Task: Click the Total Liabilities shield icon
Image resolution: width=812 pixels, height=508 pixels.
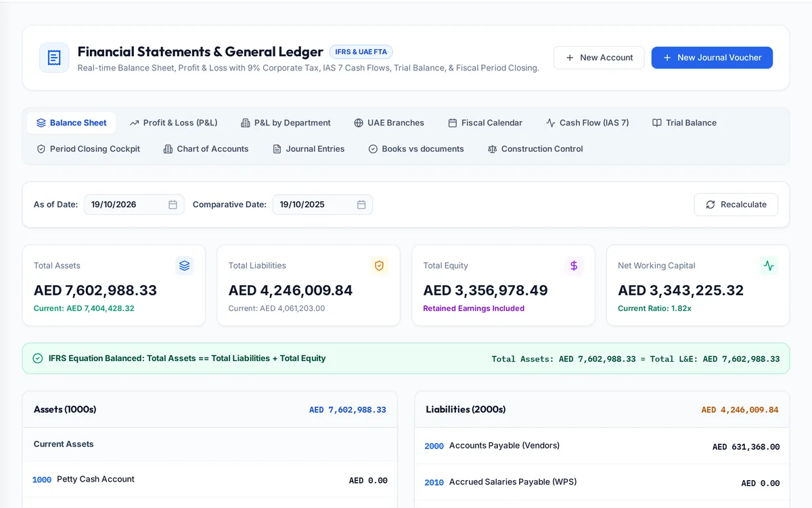Action: 379,266
